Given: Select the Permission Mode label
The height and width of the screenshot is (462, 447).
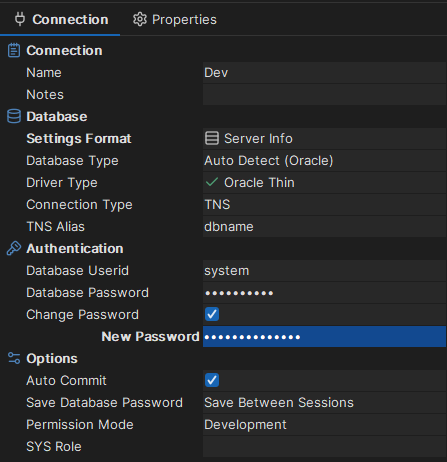Looking at the screenshot, I should point(80,424).
